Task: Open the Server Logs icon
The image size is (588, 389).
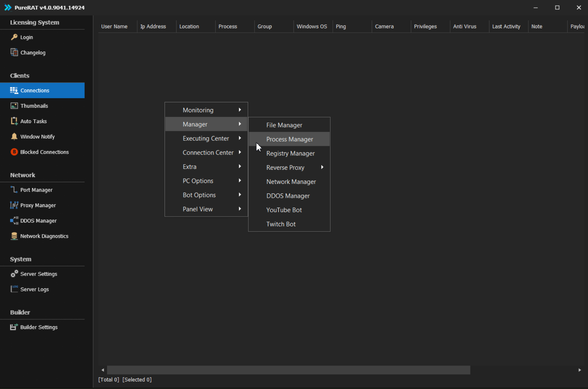Action: [x=14, y=289]
